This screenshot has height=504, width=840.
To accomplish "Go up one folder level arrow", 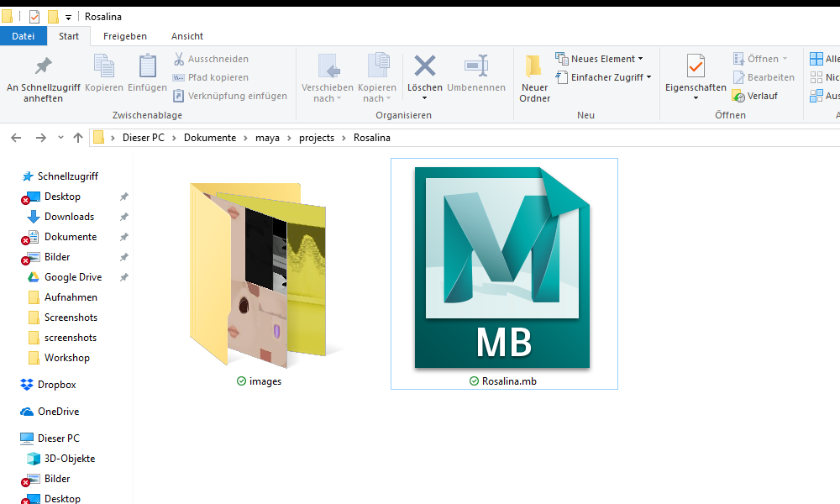I will click(x=77, y=138).
